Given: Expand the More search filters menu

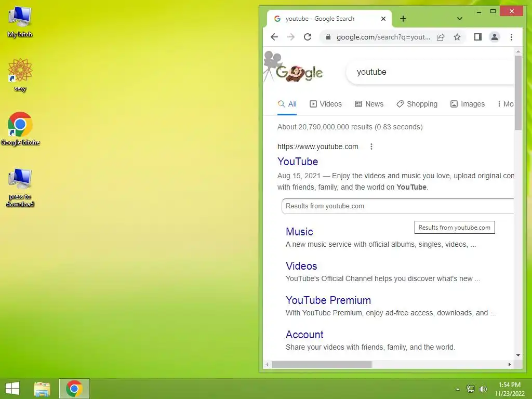Looking at the screenshot, I should coord(506,104).
